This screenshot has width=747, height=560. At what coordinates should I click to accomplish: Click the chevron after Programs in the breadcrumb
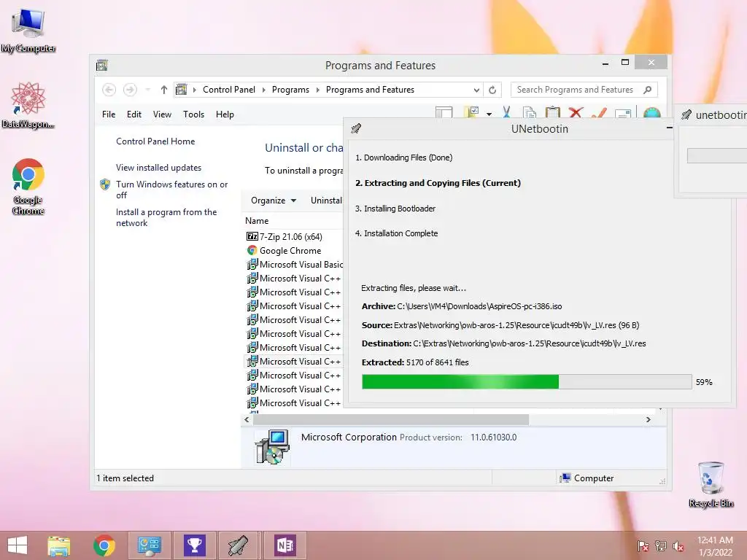click(317, 90)
